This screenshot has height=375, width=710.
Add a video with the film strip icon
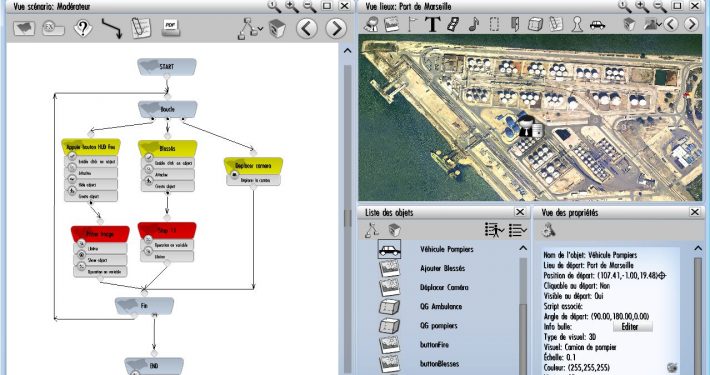click(453, 24)
